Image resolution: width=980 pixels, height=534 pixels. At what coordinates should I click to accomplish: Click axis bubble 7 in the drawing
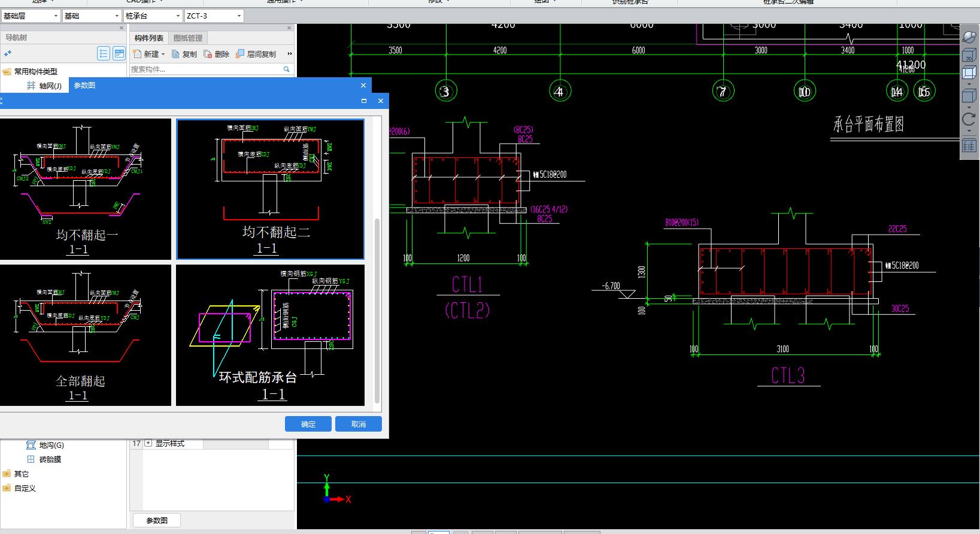(x=723, y=92)
